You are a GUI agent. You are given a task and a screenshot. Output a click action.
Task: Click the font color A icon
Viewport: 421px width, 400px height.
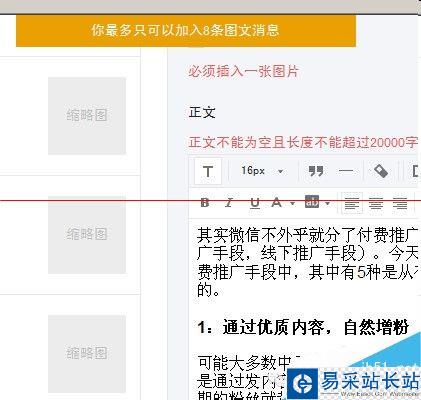tap(276, 202)
